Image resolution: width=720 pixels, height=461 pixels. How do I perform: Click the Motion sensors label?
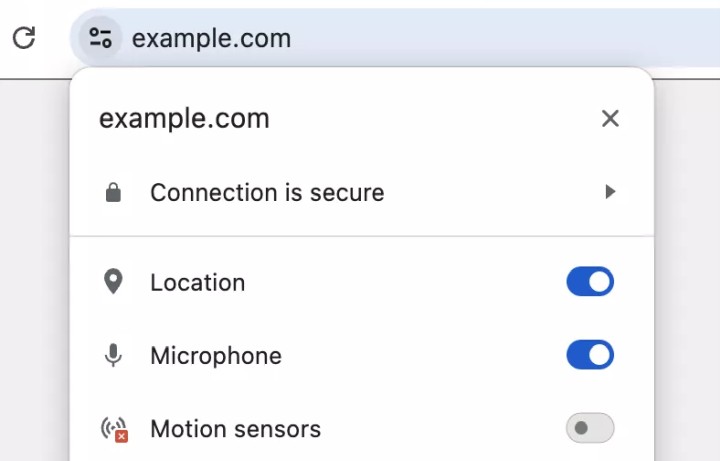[x=235, y=430]
